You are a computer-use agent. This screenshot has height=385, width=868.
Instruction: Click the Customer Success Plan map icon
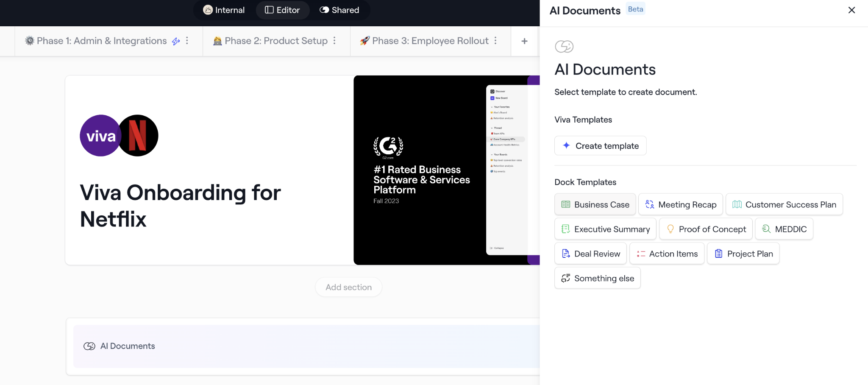pos(737,204)
